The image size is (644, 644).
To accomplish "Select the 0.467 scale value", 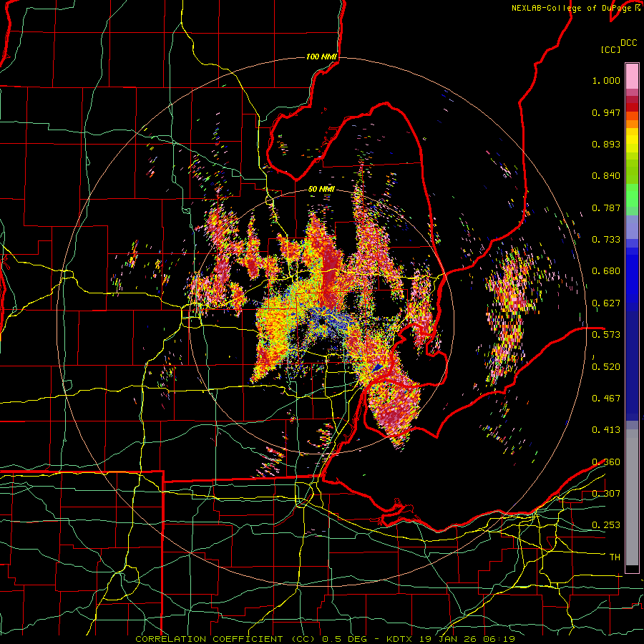I will tap(606, 398).
